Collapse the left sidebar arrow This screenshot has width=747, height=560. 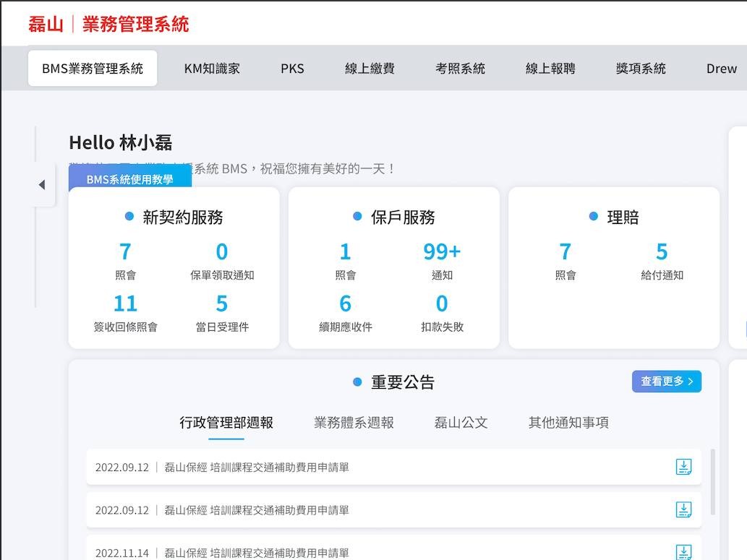coord(42,185)
